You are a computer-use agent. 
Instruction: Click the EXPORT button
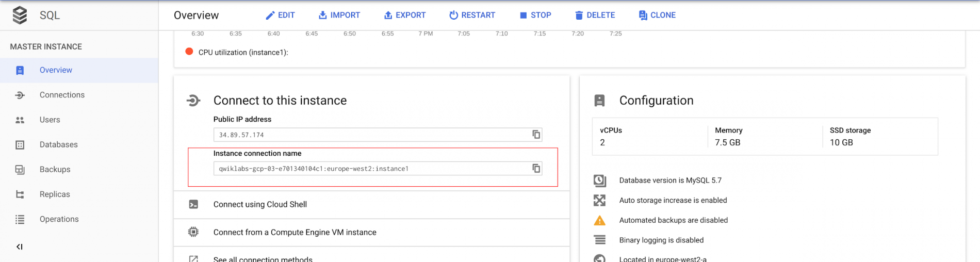coord(405,15)
